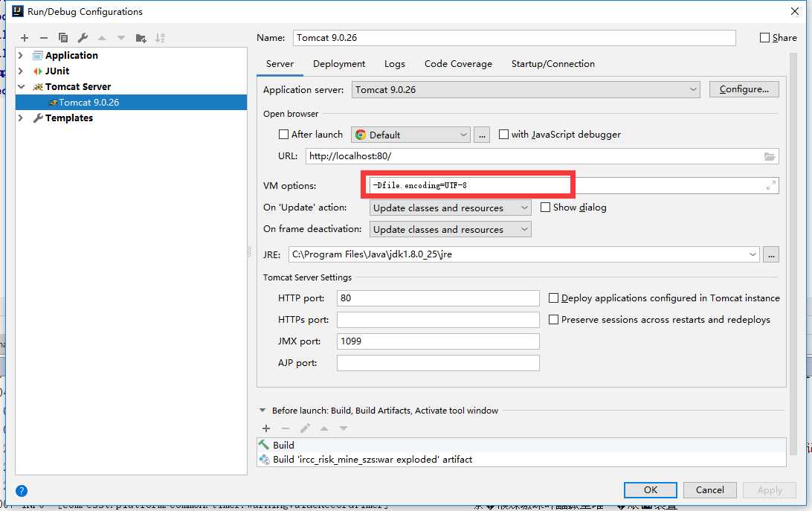Toggle Show dialog checkbox
Viewport: 812px width, 511px height.
545,208
